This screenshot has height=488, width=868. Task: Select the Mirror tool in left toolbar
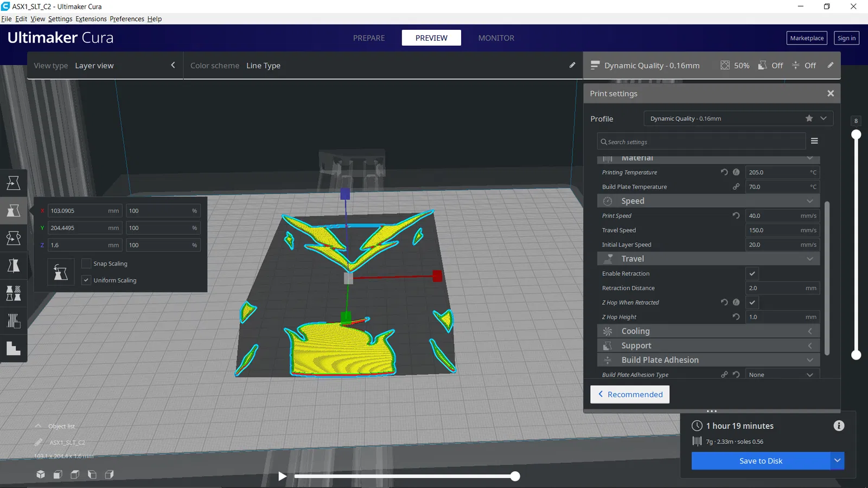pyautogui.click(x=14, y=266)
